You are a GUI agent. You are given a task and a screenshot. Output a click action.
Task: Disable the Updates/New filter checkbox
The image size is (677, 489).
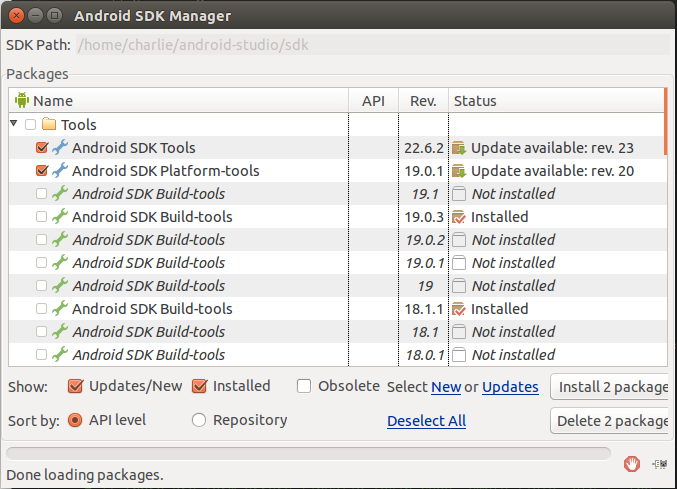[75, 386]
